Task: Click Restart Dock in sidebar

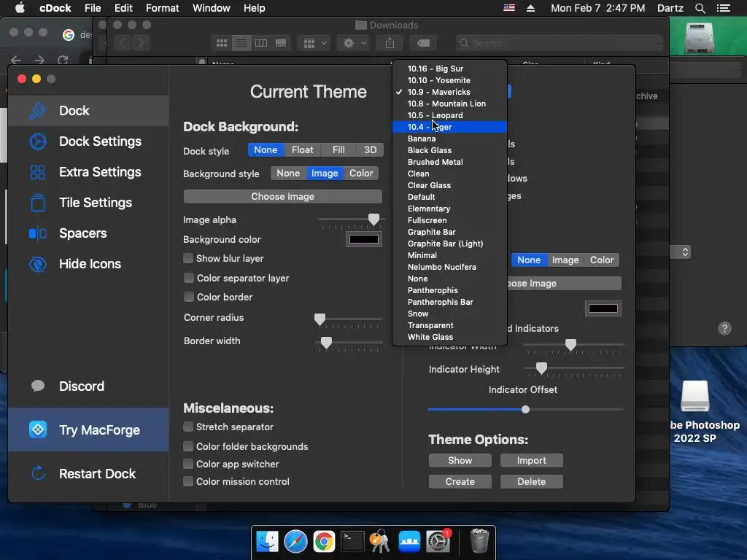Action: click(x=88, y=474)
